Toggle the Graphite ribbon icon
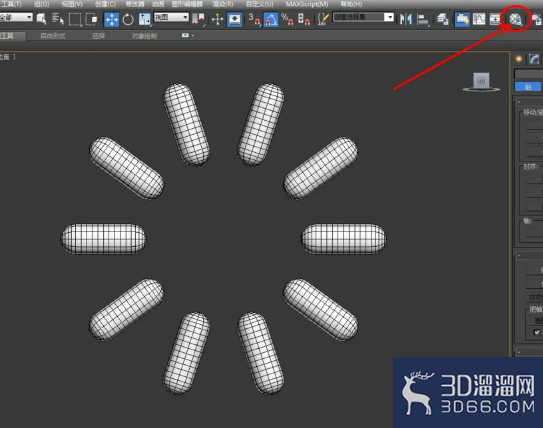This screenshot has width=543, height=428. (462, 19)
